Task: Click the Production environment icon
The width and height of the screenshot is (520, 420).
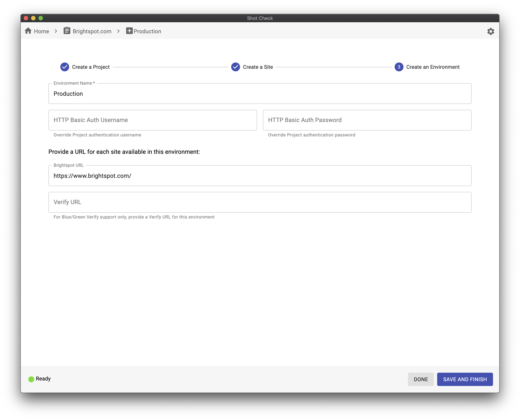Action: (129, 31)
